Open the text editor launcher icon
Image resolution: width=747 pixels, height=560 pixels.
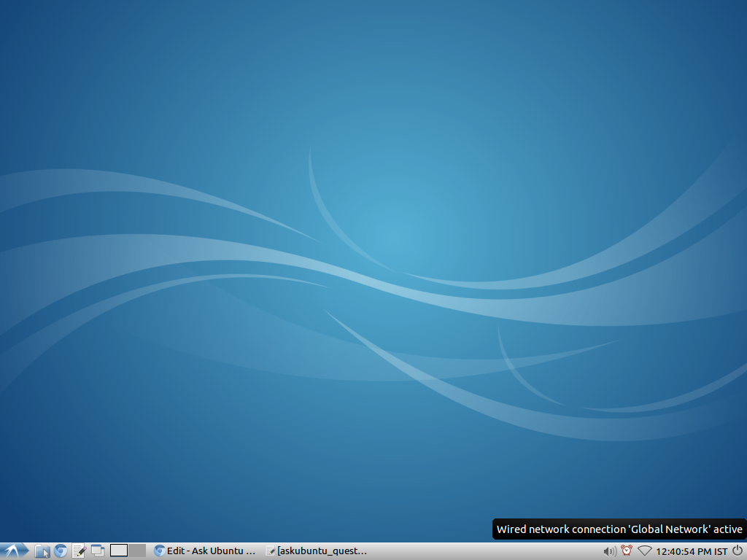click(x=79, y=551)
